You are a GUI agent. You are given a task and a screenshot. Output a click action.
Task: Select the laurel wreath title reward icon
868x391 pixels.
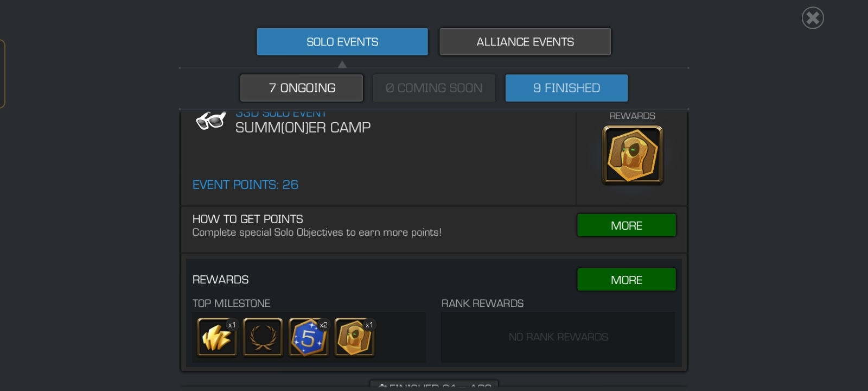click(x=263, y=337)
